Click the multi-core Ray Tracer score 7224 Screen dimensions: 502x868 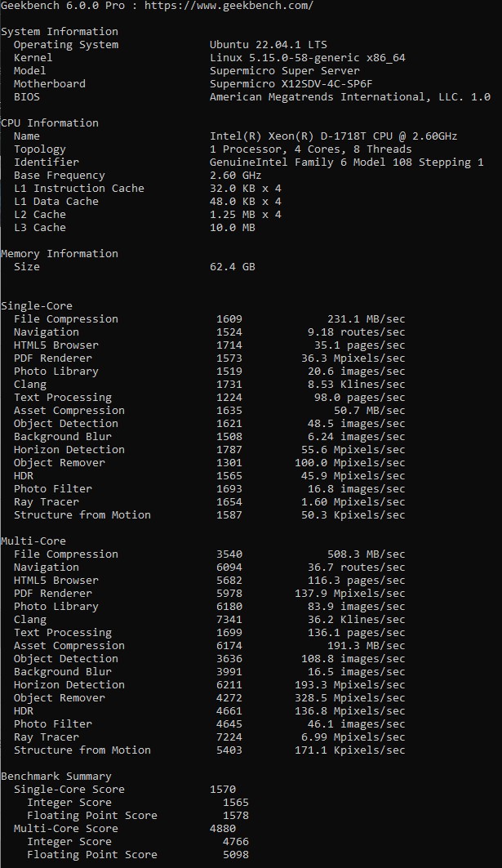pos(229,737)
